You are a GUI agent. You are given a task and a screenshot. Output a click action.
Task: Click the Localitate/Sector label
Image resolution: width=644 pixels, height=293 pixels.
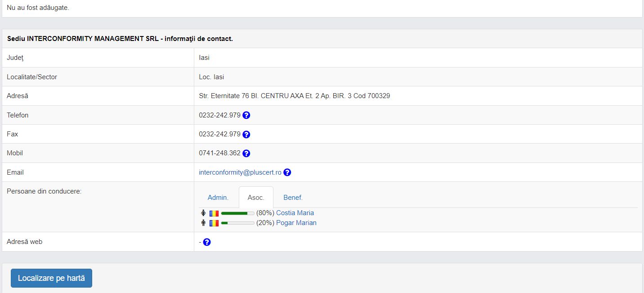tap(32, 77)
